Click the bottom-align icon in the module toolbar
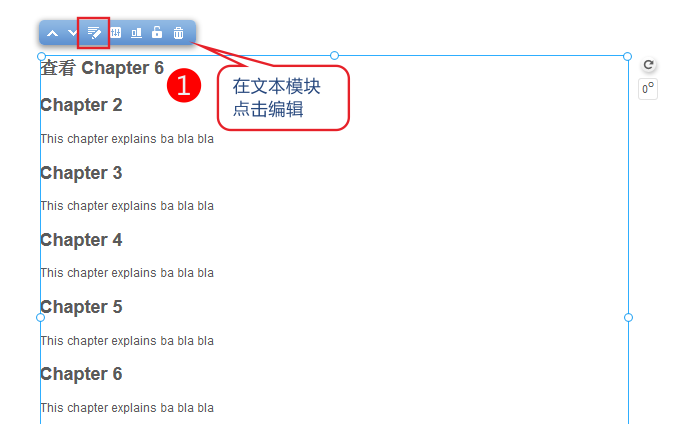Viewport: 677px width, 424px height. tap(136, 33)
